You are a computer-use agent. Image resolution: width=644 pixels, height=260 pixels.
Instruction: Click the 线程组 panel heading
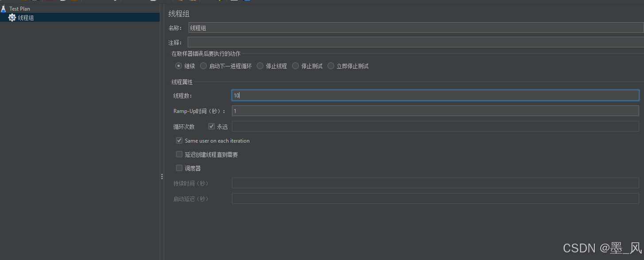[x=179, y=14]
